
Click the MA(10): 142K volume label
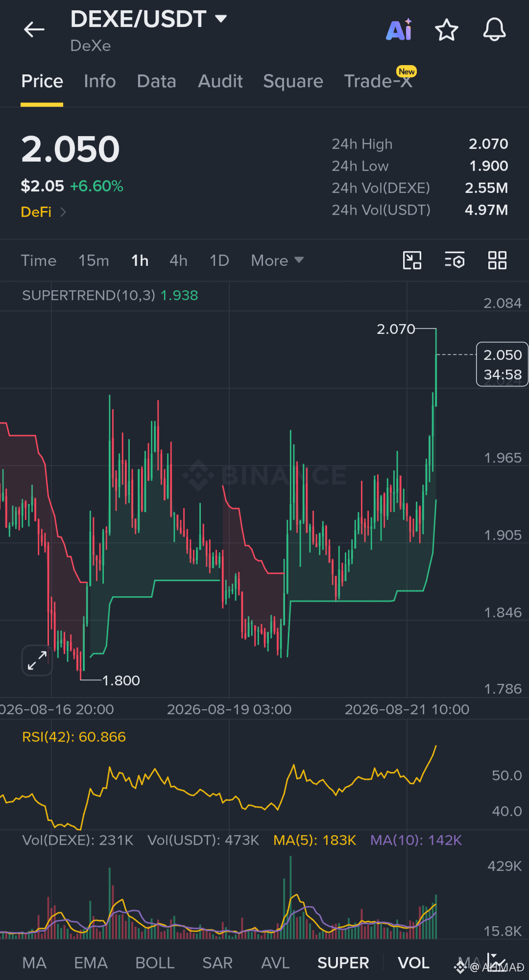416,840
